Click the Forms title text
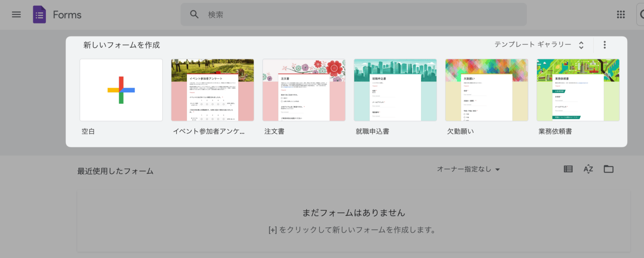Viewport: 644px width, 258px height. point(67,15)
